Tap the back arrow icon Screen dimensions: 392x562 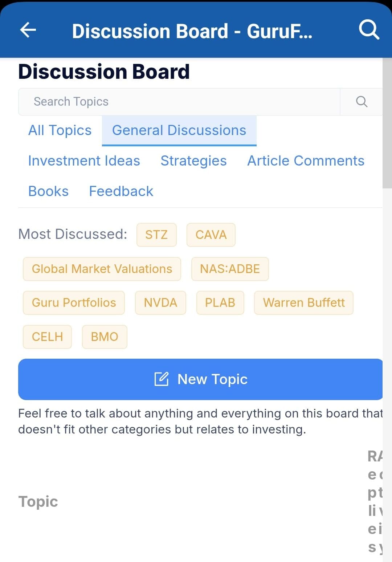click(28, 30)
